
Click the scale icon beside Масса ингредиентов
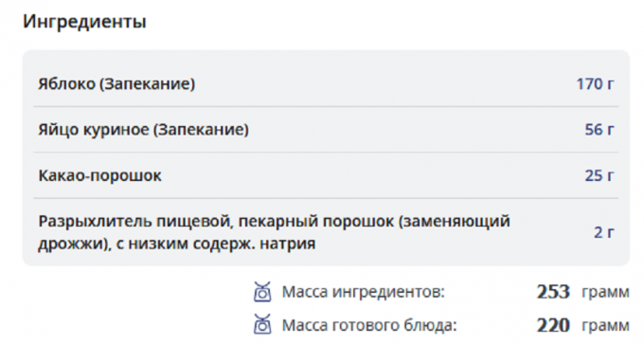262,292
